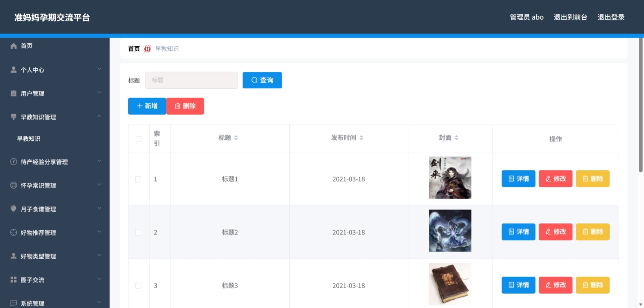
Task: Click 首页 breadcrumb link
Action: [134, 49]
